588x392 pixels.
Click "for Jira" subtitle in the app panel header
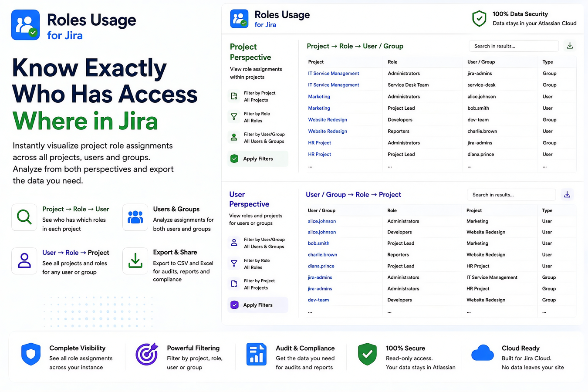(x=265, y=25)
